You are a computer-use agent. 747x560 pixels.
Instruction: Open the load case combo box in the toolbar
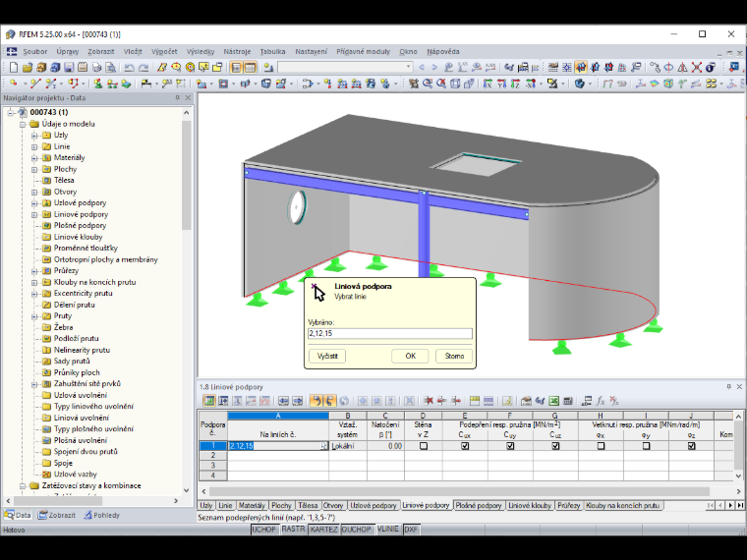click(x=345, y=67)
